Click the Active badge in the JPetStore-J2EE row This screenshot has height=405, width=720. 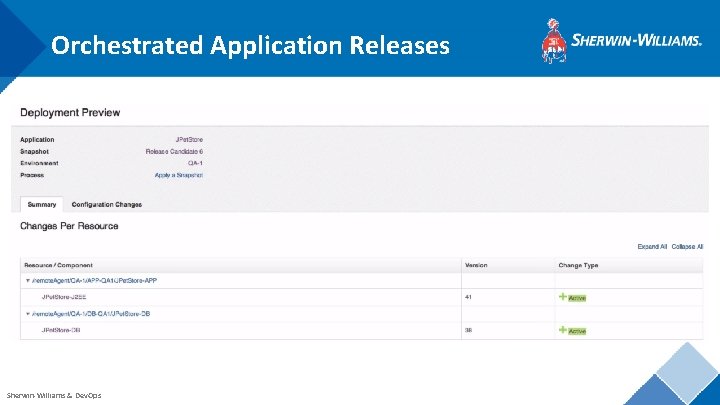pyautogui.click(x=577, y=298)
